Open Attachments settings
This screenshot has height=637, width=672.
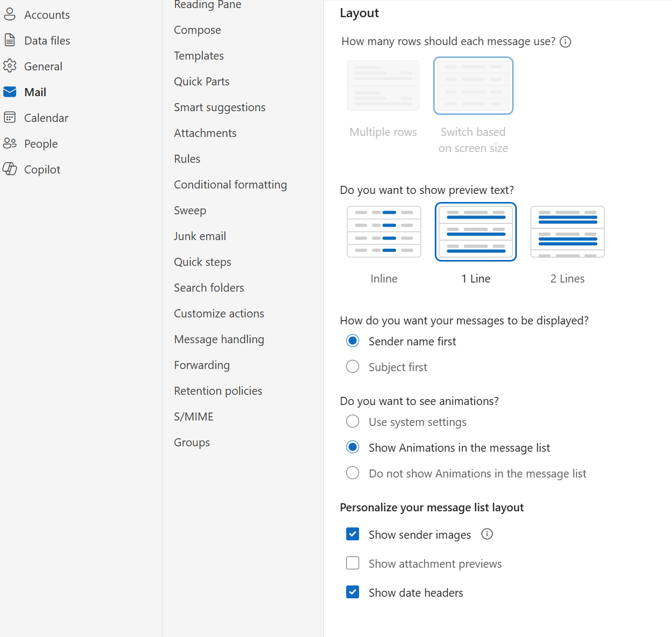click(205, 133)
